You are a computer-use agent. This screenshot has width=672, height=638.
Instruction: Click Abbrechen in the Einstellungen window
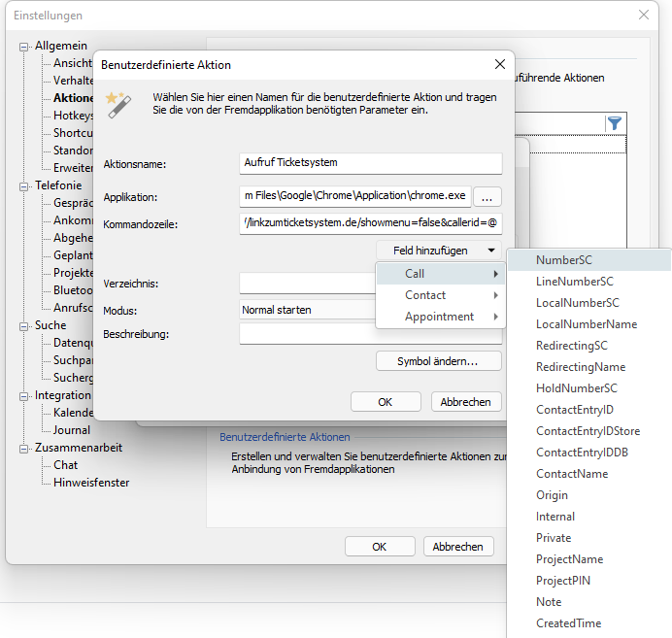(x=457, y=547)
